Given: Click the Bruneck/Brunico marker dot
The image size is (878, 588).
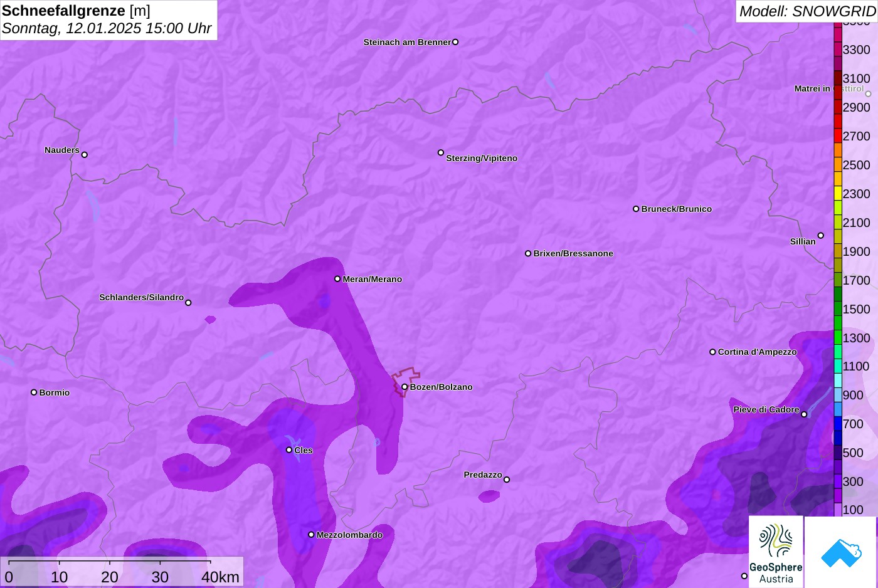Looking at the screenshot, I should click(x=636, y=209).
